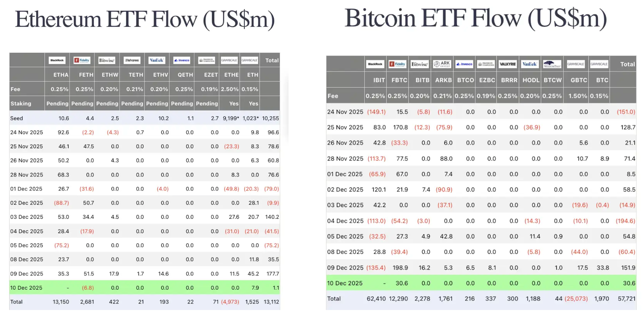Click the Grayscale logo above GBTC

pos(576,64)
